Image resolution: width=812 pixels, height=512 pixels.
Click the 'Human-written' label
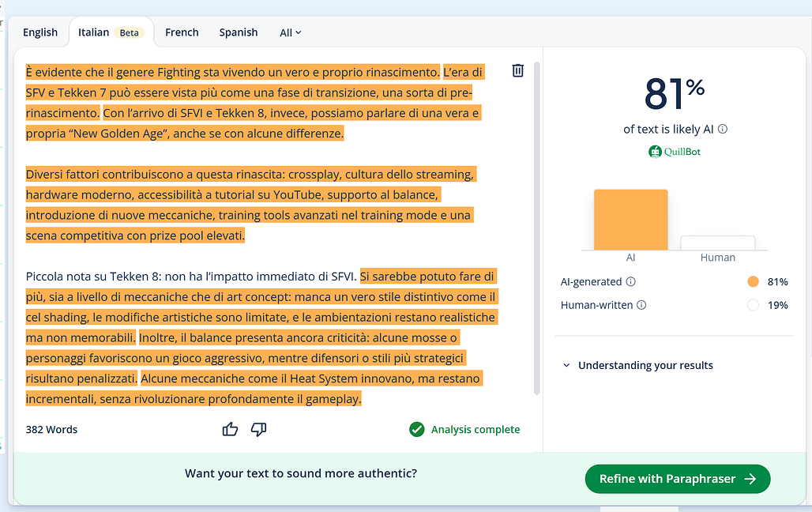[x=596, y=305]
